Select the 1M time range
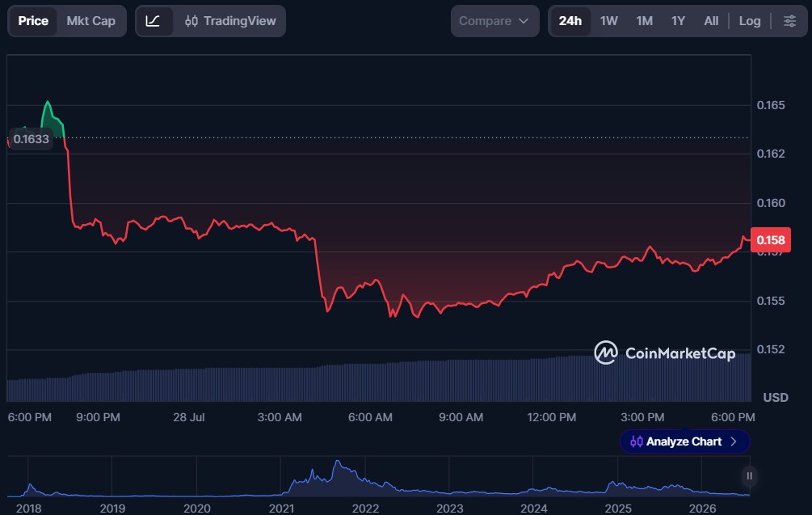 pyautogui.click(x=644, y=21)
